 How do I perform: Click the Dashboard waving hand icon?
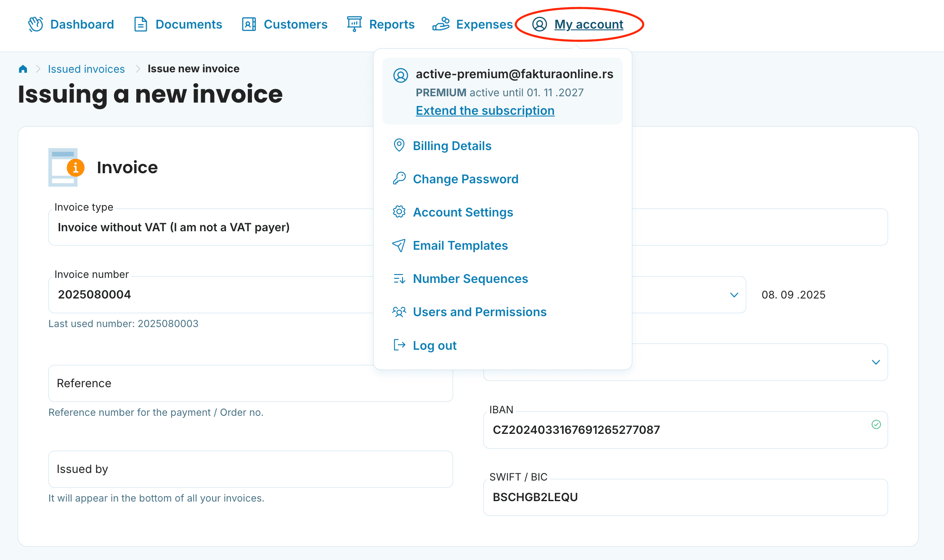[36, 24]
